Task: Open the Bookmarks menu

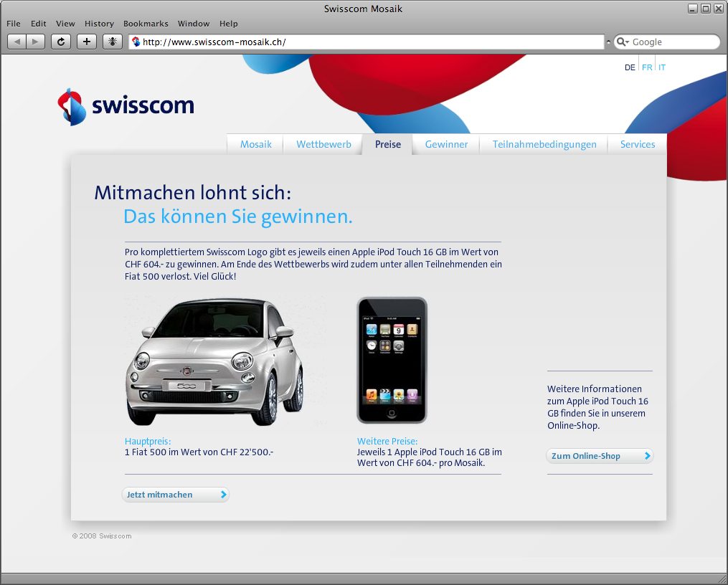Action: [146, 24]
